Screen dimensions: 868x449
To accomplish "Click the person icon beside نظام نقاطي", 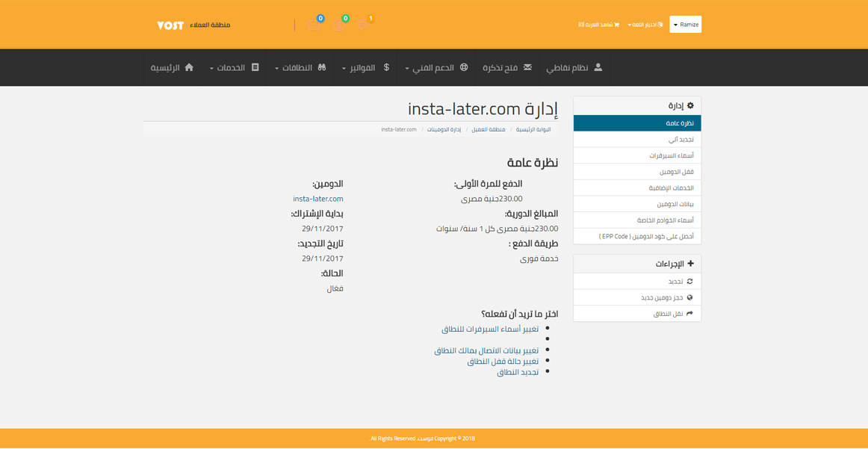I will [x=598, y=67].
